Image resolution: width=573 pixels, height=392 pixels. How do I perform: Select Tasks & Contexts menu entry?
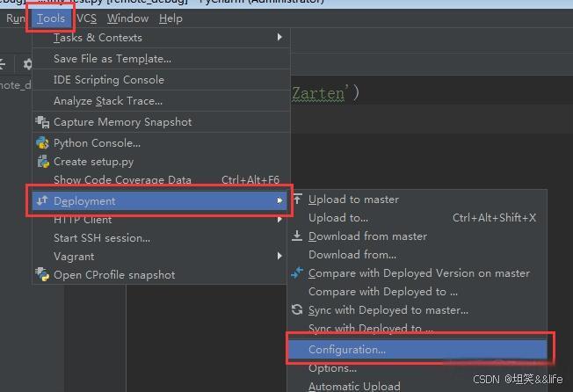pyautogui.click(x=161, y=38)
